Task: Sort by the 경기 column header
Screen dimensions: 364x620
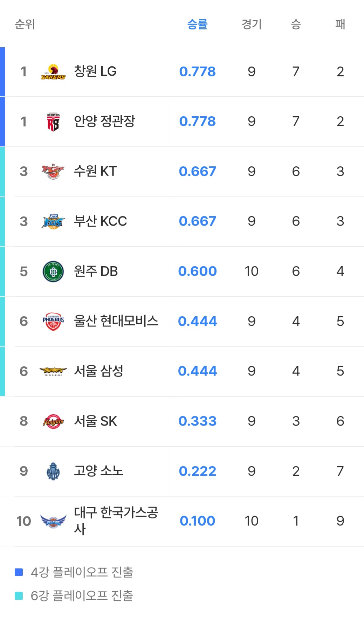Action: coord(252,24)
